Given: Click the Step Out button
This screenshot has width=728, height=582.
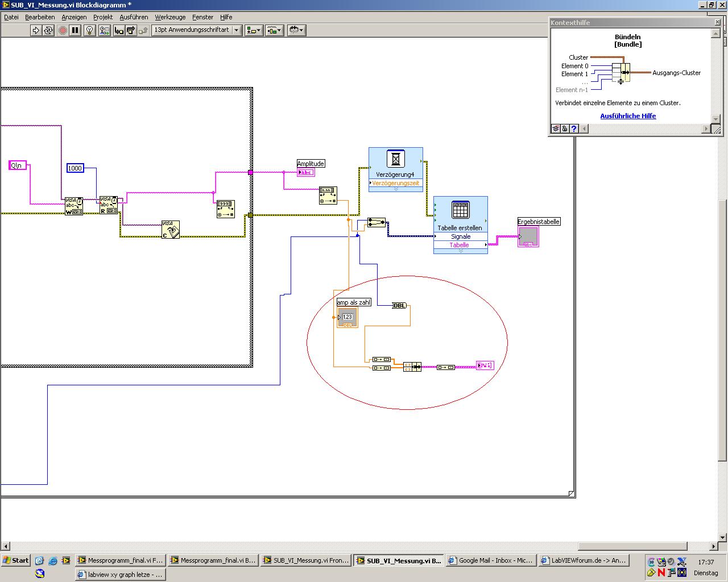Looking at the screenshot, I should click(143, 30).
